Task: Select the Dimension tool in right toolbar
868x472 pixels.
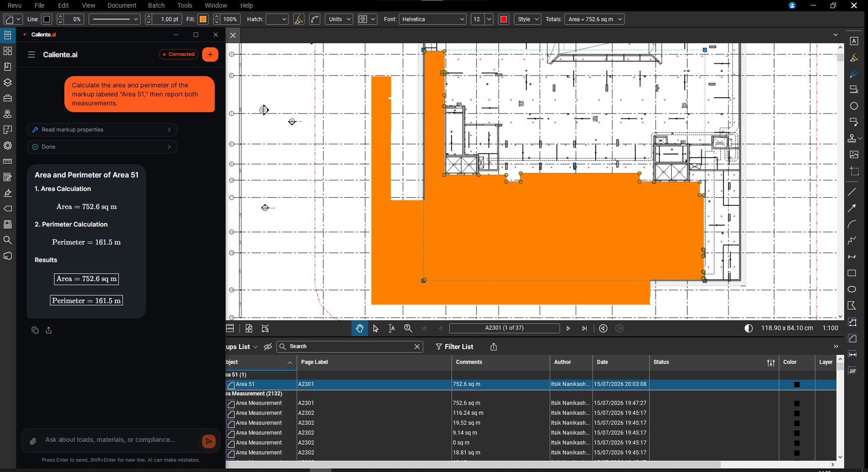Action: click(x=852, y=257)
